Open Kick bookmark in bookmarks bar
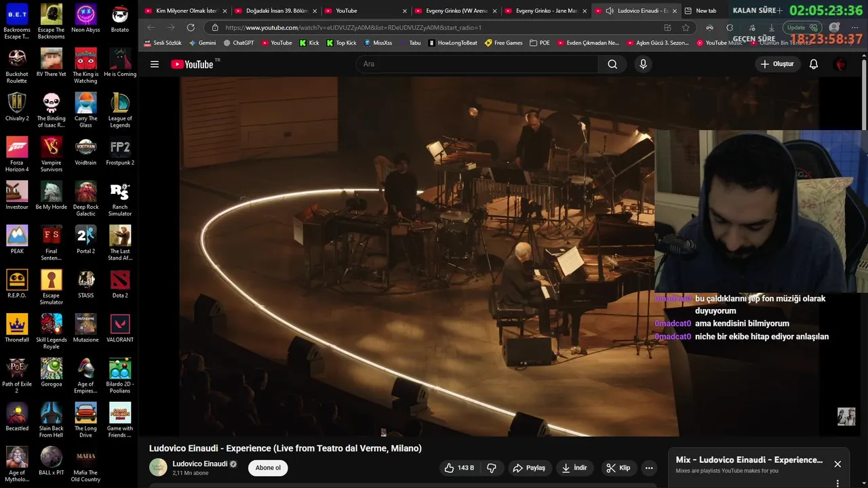 pyautogui.click(x=309, y=43)
